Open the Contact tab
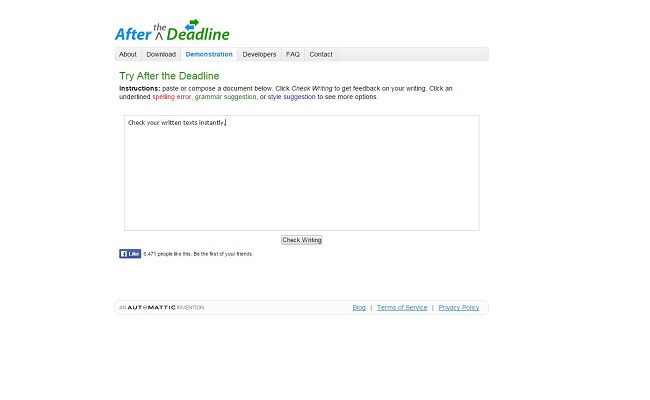650x400 pixels. [x=321, y=54]
